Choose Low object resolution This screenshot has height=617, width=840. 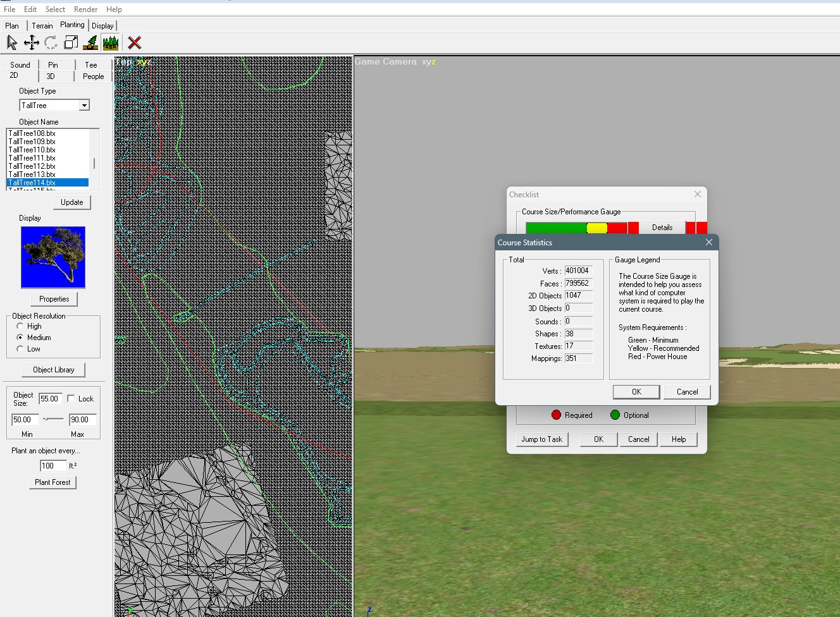pyautogui.click(x=20, y=348)
